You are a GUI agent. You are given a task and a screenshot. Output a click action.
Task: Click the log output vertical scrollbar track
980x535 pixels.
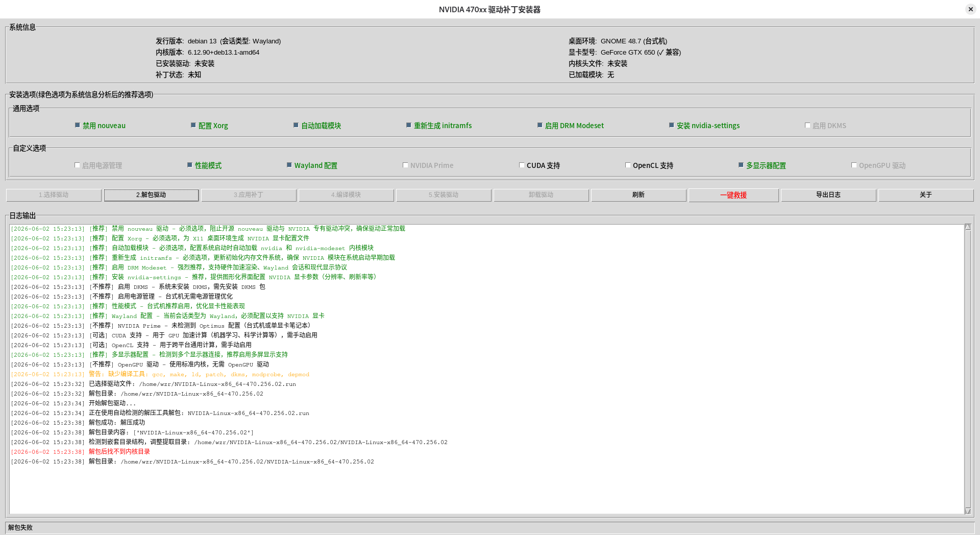tap(968, 369)
